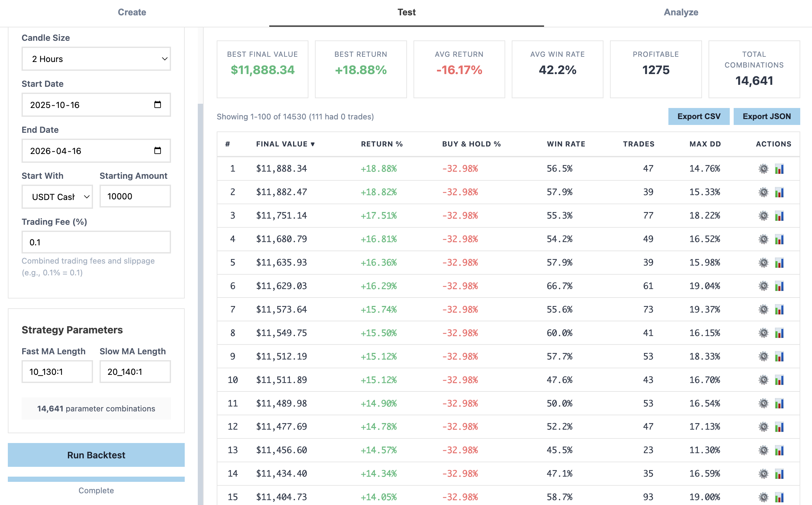Open settings gear for the top-ranked result
This screenshot has height=505, width=812.
764,169
